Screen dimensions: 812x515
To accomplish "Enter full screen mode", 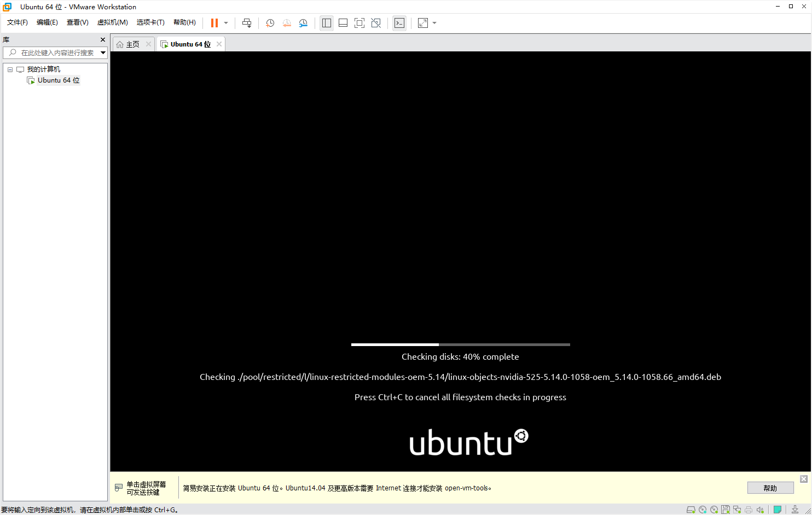I will click(359, 23).
